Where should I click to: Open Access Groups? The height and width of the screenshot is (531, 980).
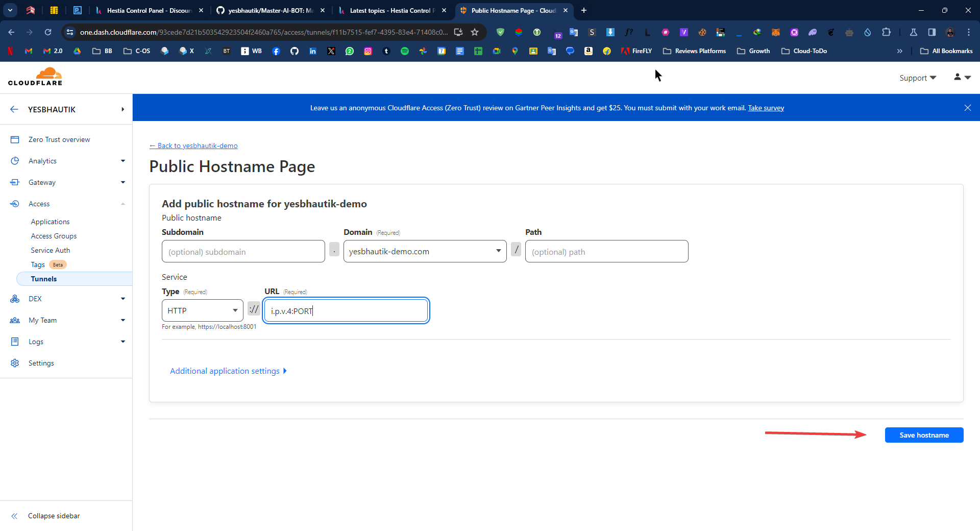click(x=54, y=236)
